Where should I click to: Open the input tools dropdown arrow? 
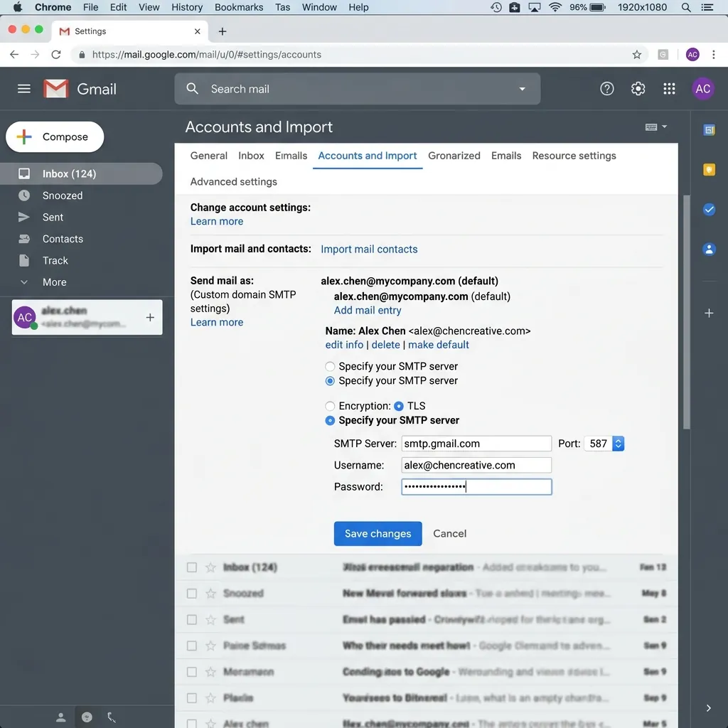pyautogui.click(x=665, y=127)
